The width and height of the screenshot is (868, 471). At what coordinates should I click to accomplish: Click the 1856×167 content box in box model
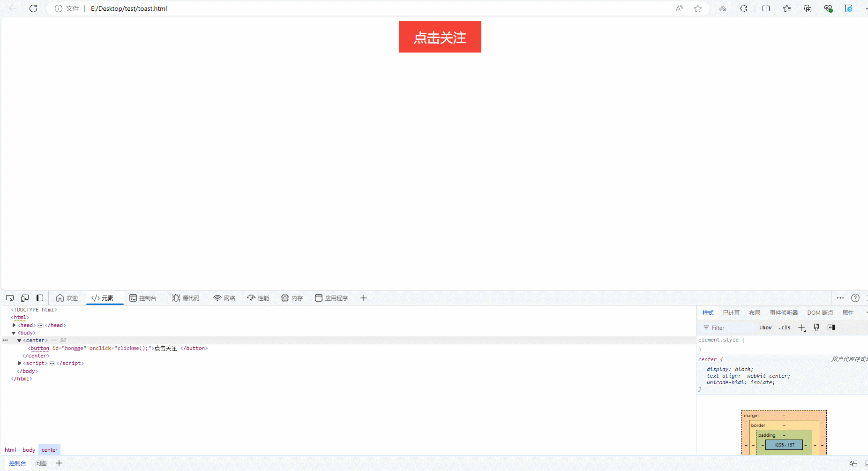click(x=784, y=445)
